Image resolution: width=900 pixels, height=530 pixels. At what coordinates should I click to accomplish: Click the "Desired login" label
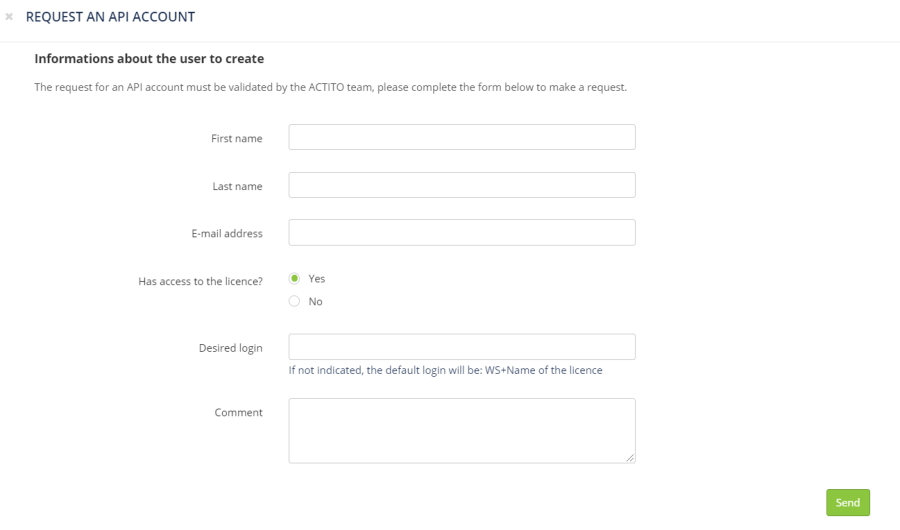[x=230, y=348]
